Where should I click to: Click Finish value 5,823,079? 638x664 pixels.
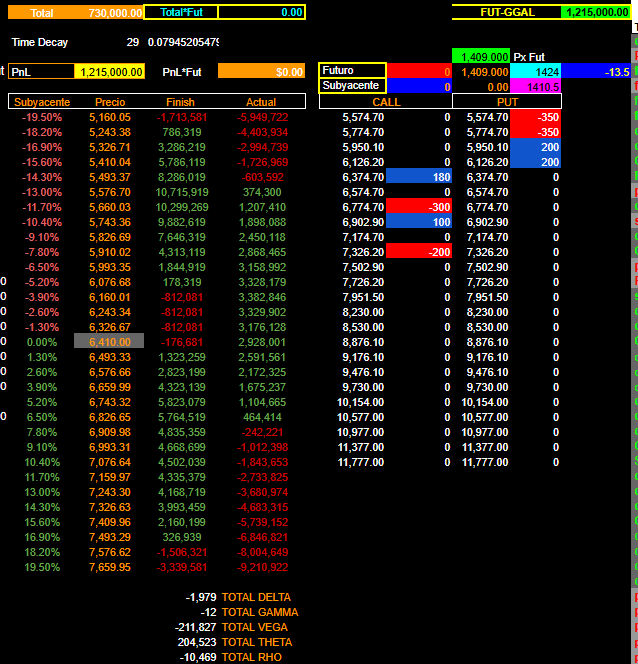[x=182, y=402]
